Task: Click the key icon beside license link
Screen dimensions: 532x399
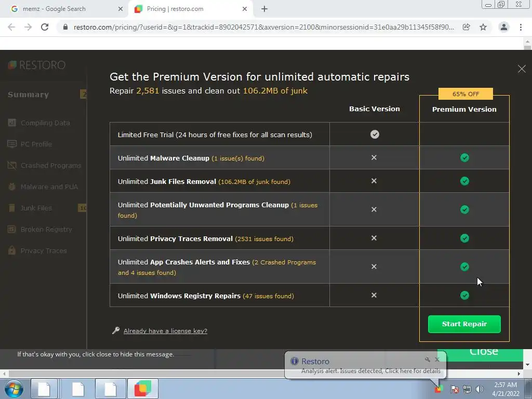Action: point(116,330)
